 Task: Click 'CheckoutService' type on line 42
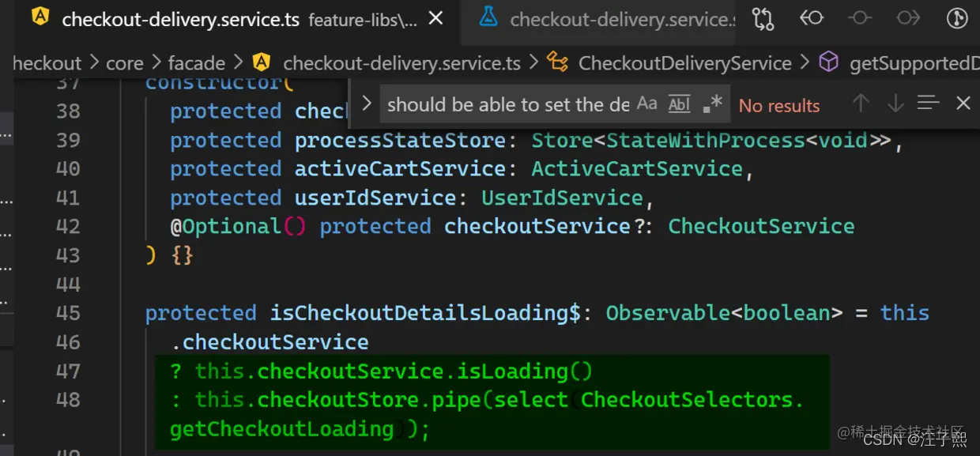point(761,226)
